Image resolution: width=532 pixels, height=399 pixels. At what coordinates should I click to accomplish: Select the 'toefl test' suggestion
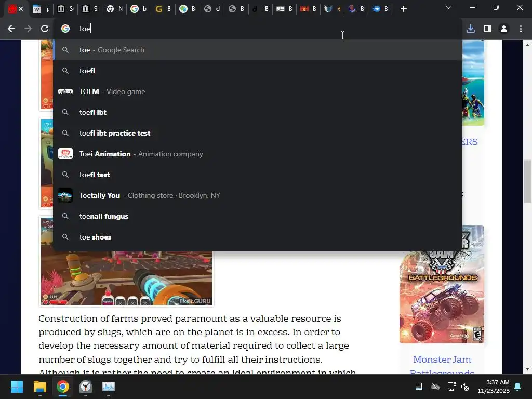(258, 175)
